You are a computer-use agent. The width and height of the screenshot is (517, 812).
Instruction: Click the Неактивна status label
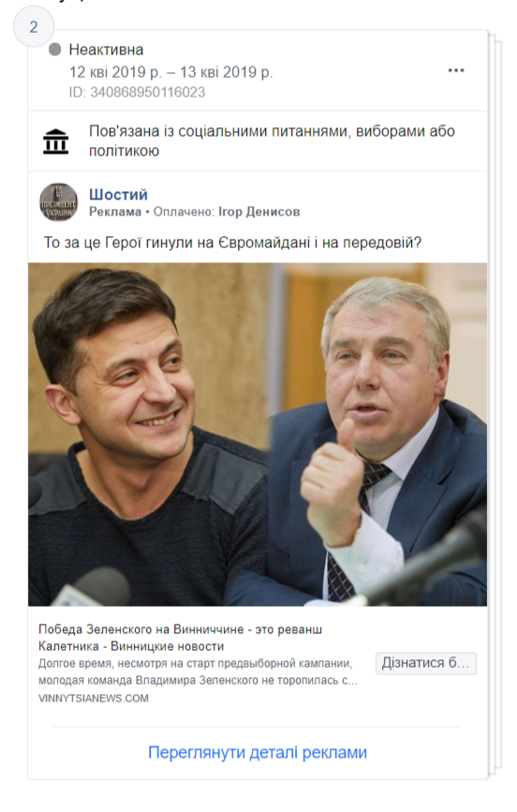(x=106, y=50)
